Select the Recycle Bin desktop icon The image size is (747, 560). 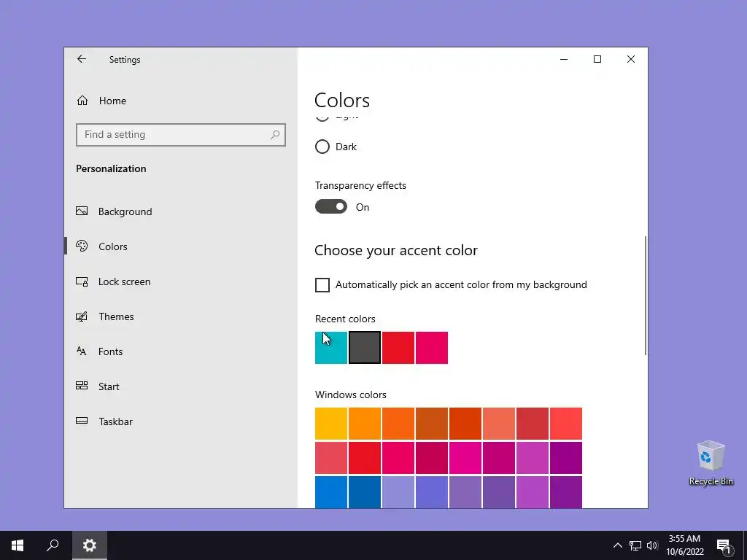(x=711, y=462)
